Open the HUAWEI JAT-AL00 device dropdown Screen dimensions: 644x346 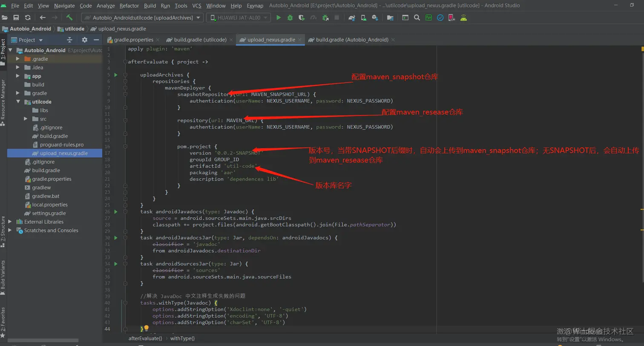coord(239,17)
